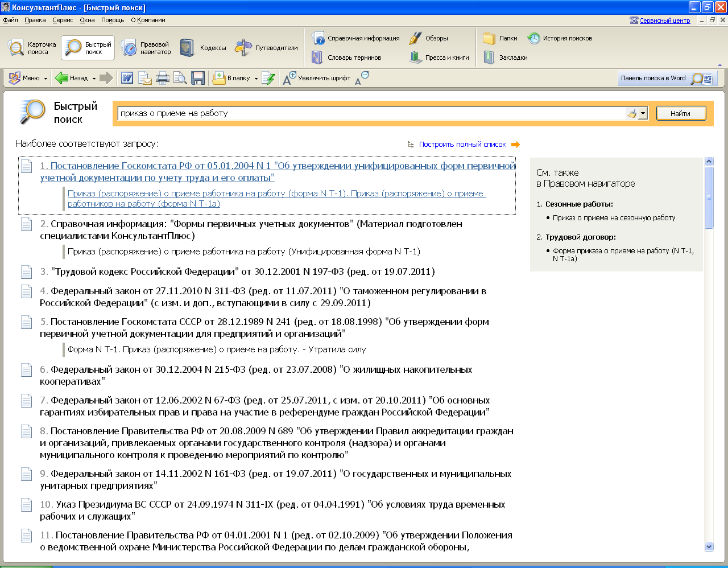Open Форма приказа о приеме на работу (N Т-1, N Т-1а)
The height and width of the screenshot is (568, 728).
click(x=623, y=254)
